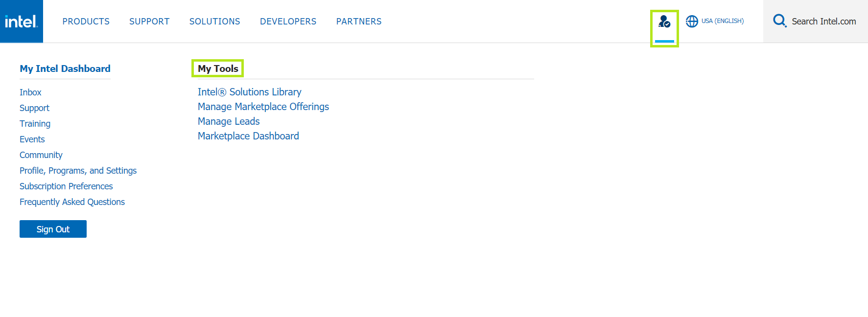Image resolution: width=868 pixels, height=317 pixels.
Task: Open Manage Leads
Action: coord(229,121)
